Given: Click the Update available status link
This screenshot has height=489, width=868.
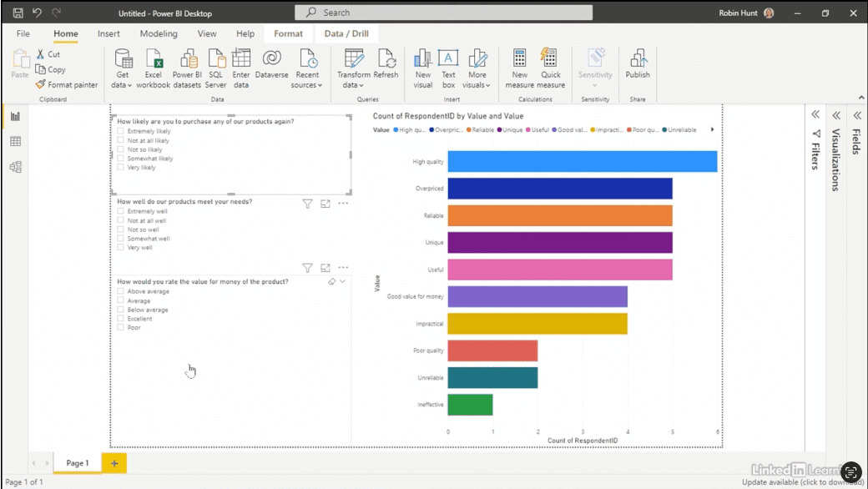Looking at the screenshot, I should 801,482.
